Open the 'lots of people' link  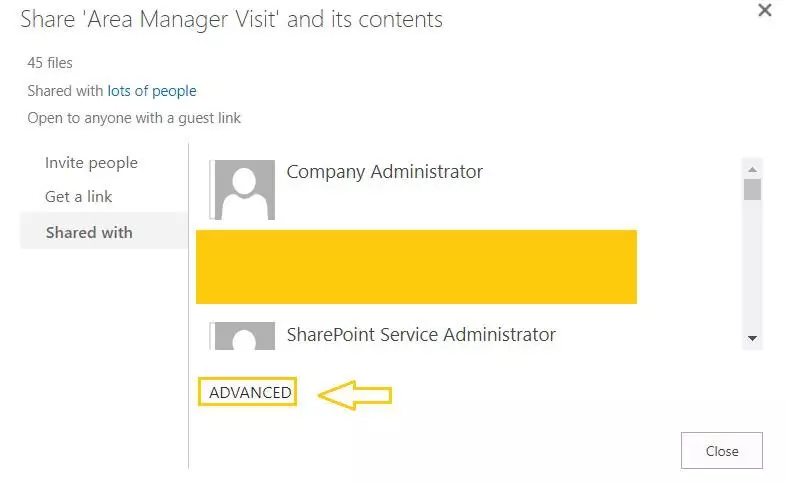click(x=152, y=91)
